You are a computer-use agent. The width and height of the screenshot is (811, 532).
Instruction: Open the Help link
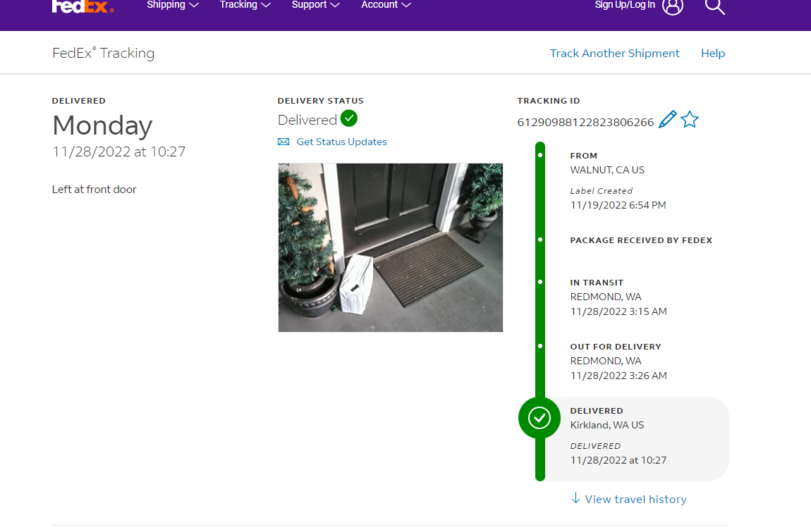(x=712, y=54)
